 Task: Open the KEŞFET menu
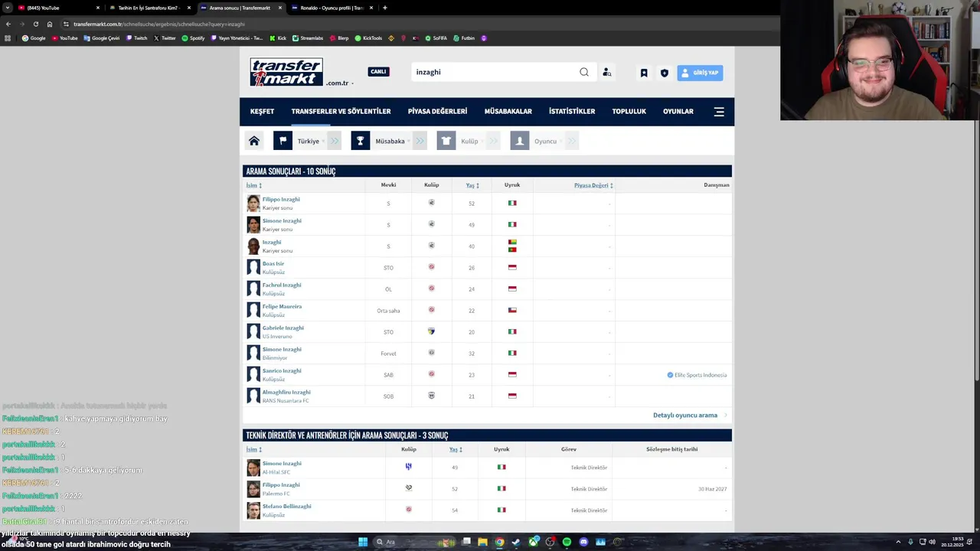point(262,112)
